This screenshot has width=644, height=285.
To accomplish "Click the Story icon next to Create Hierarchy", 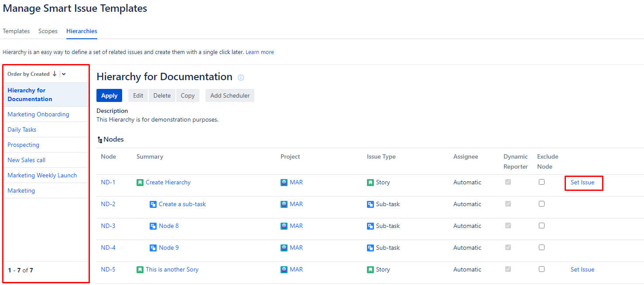I will coord(140,183).
